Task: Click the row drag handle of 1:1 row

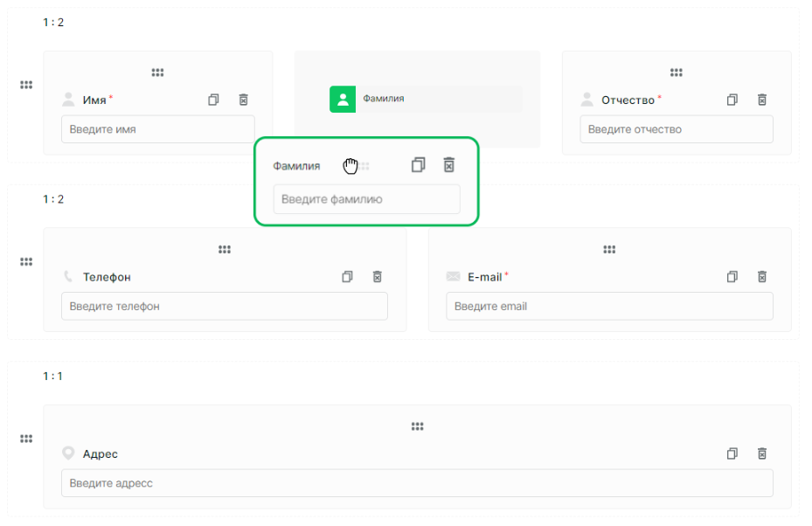Action: coord(26,439)
